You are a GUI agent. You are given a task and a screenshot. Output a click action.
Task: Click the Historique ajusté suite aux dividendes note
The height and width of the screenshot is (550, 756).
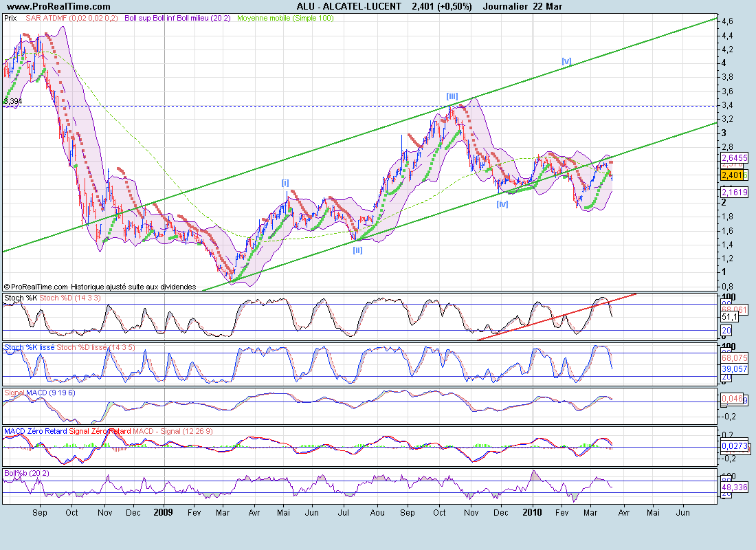pos(133,287)
